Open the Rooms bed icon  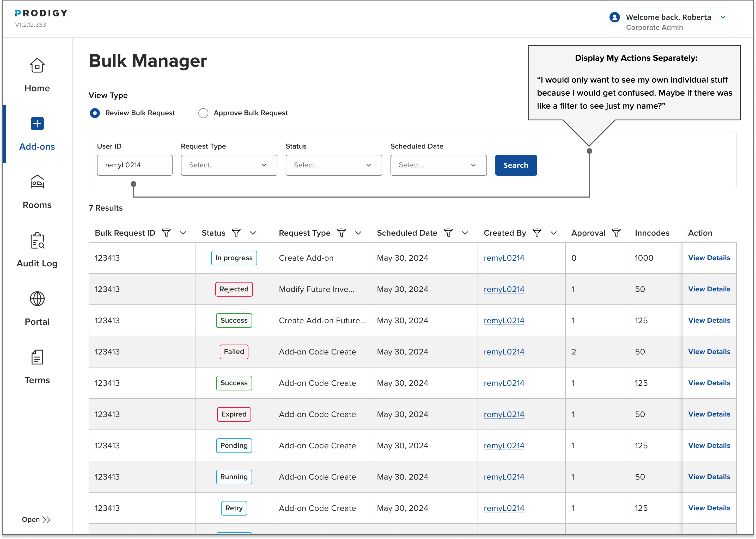coord(37,182)
